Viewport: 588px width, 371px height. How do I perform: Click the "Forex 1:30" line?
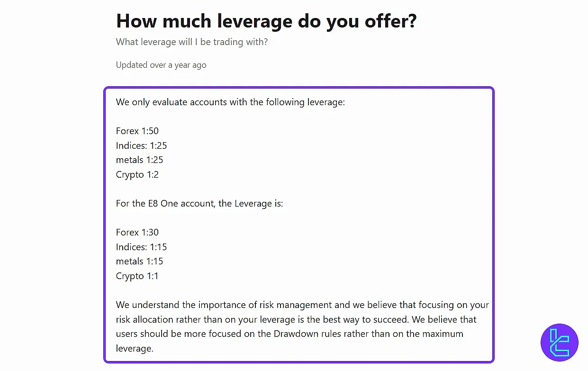(x=137, y=232)
